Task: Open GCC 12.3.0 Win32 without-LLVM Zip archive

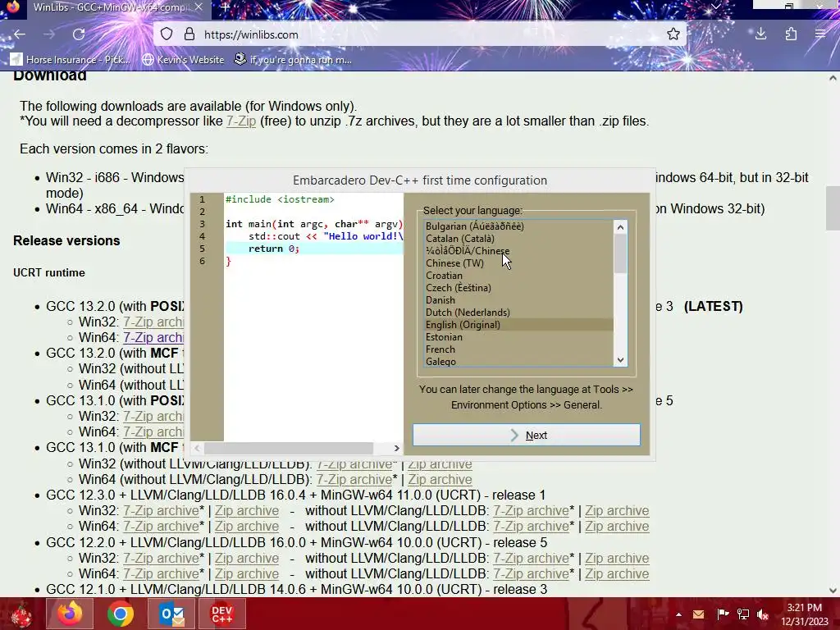Action: [617, 510]
